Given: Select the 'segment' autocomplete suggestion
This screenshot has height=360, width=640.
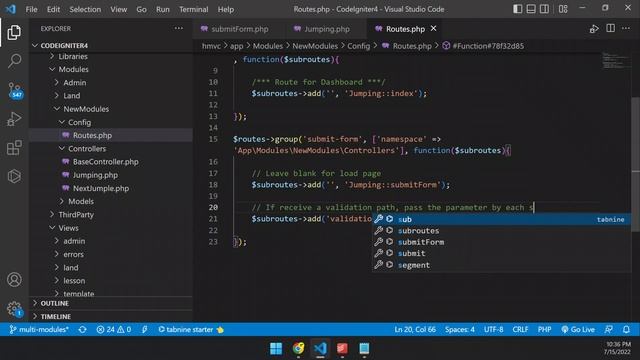Looking at the screenshot, I should coord(501,265).
